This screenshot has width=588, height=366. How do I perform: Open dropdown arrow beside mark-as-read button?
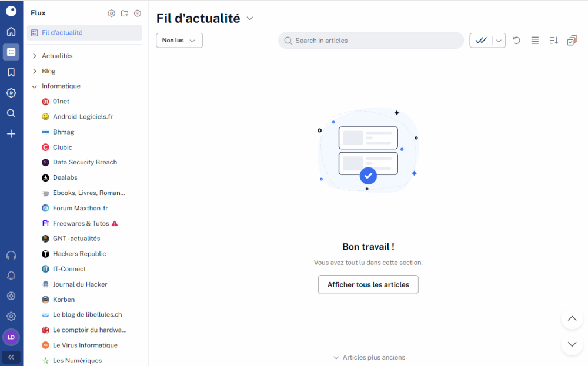(499, 41)
